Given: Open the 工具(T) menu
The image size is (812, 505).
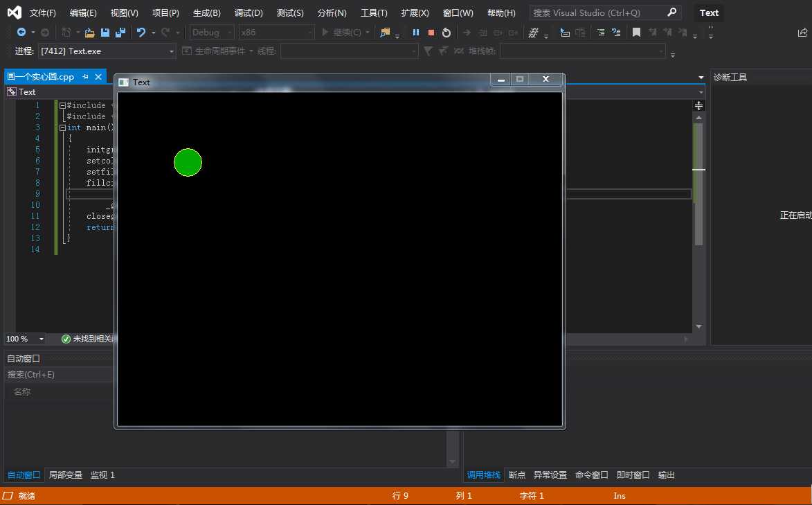Looking at the screenshot, I should (x=374, y=13).
